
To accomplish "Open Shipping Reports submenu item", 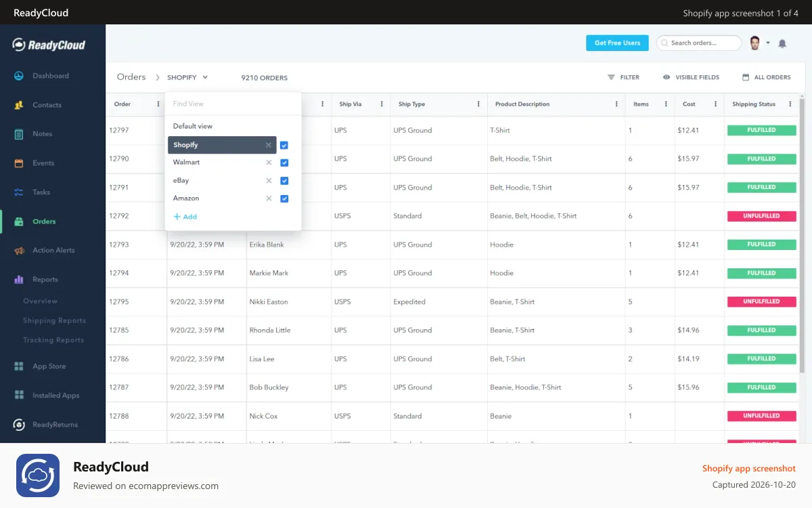I will click(54, 320).
